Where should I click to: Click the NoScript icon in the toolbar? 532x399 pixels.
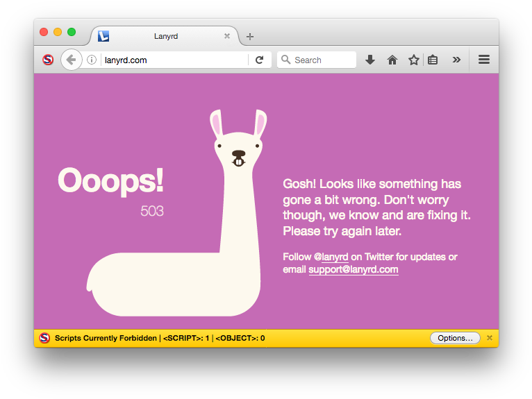click(48, 60)
